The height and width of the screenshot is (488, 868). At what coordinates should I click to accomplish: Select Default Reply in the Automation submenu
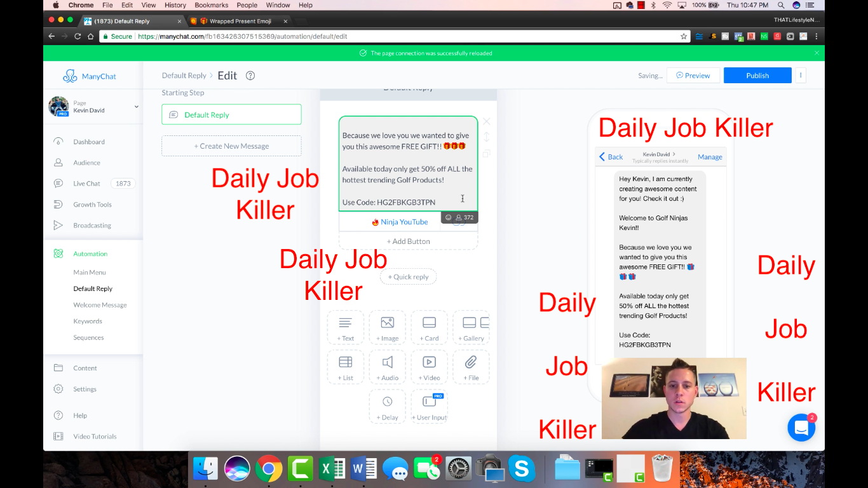[93, 288]
